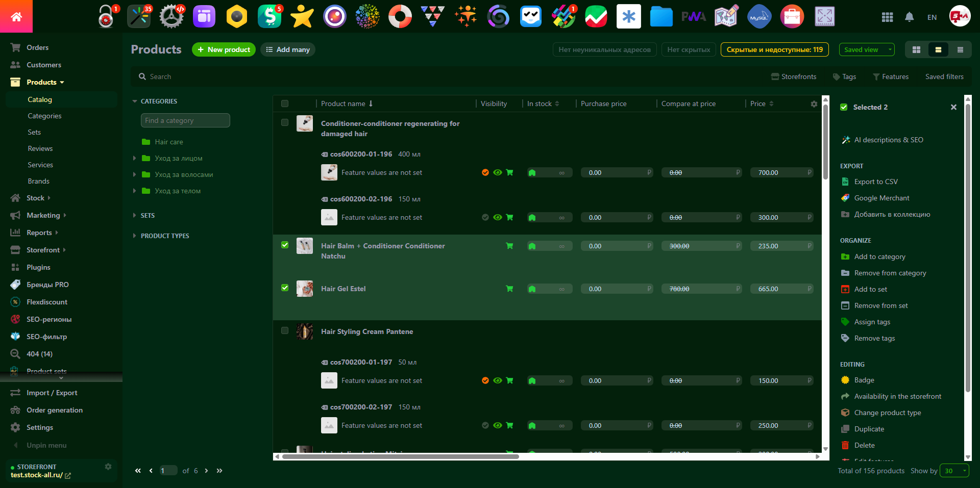Open the table column settings gear

coord(814,104)
